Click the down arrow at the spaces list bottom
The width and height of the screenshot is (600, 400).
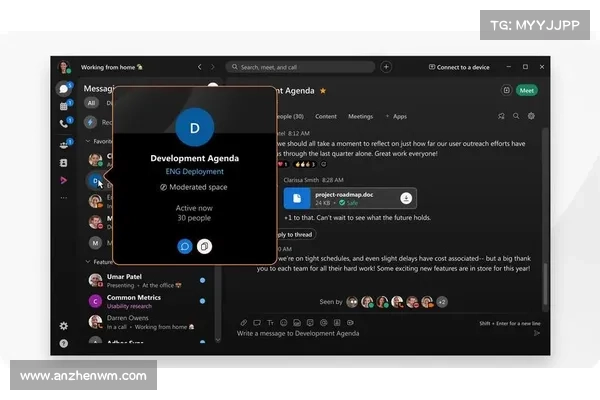click(x=218, y=340)
